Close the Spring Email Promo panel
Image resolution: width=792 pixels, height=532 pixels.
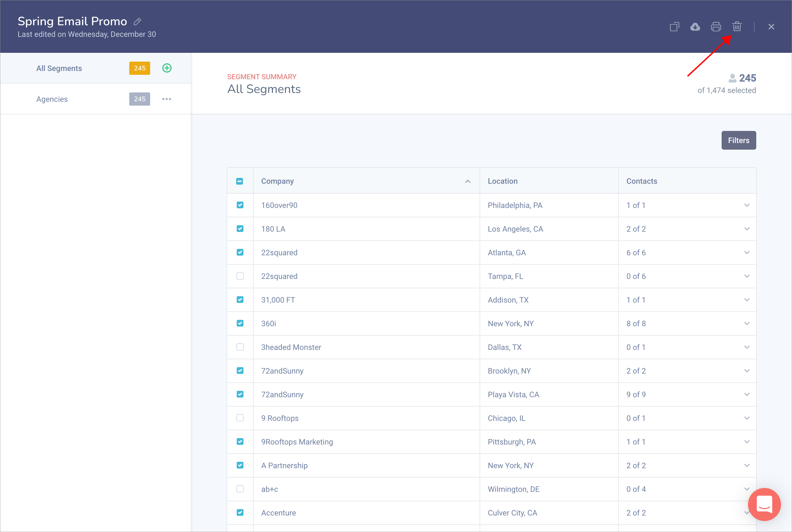click(x=771, y=27)
